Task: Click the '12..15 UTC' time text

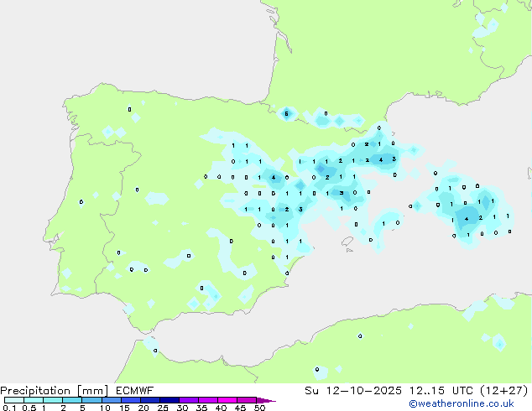Action: (441, 391)
